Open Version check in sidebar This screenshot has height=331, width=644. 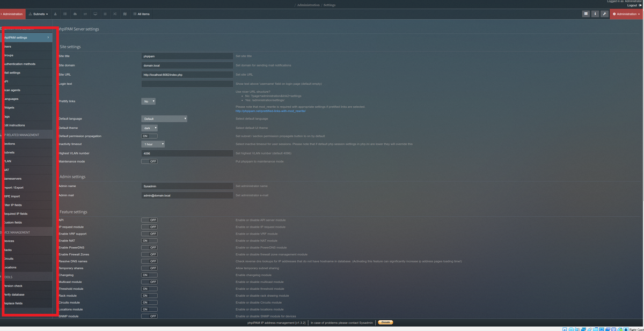click(26, 286)
